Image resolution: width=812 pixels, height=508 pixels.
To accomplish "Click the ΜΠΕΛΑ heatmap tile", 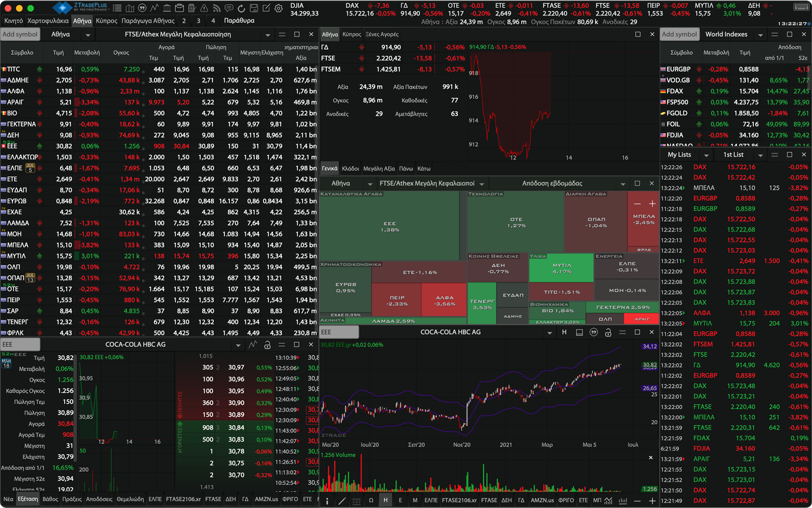I will coord(643,219).
